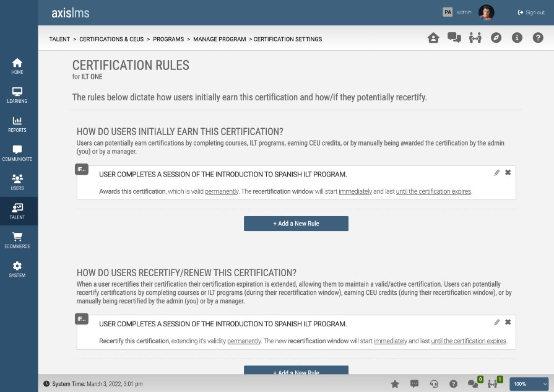Screen dimensions: 554x392
Task: Remove the recertify rule with X icon
Action: [x=508, y=323]
